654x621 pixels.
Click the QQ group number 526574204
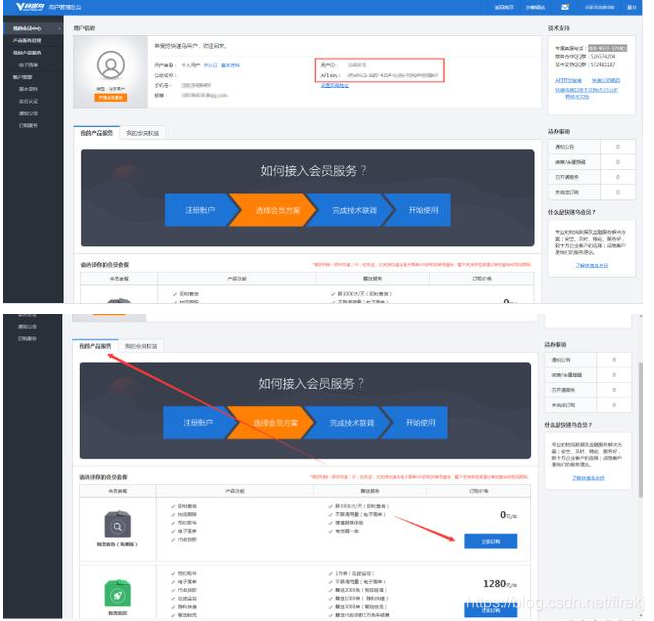click(603, 56)
